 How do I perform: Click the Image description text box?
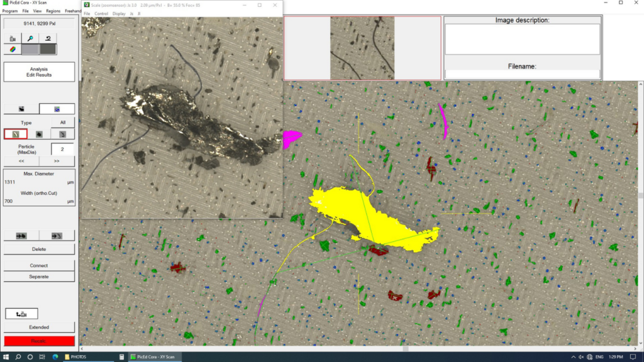[x=522, y=39]
